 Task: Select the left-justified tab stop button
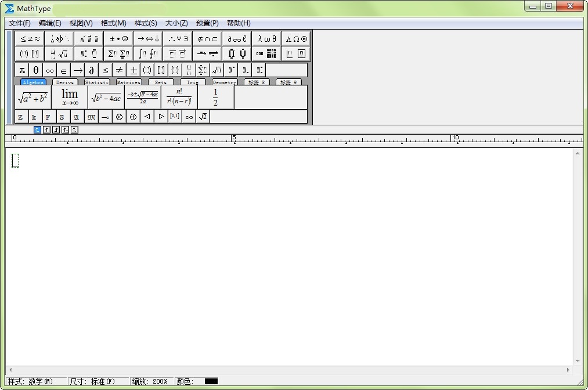(x=37, y=130)
